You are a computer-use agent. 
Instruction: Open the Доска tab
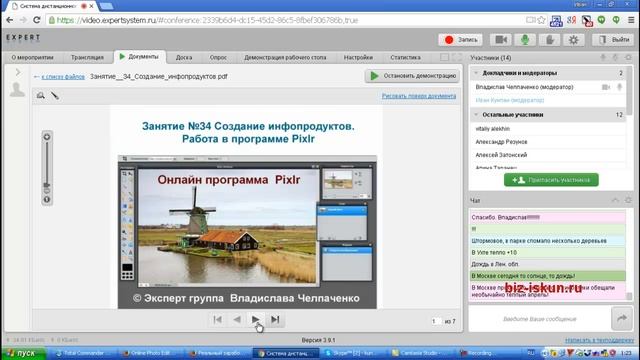184,58
